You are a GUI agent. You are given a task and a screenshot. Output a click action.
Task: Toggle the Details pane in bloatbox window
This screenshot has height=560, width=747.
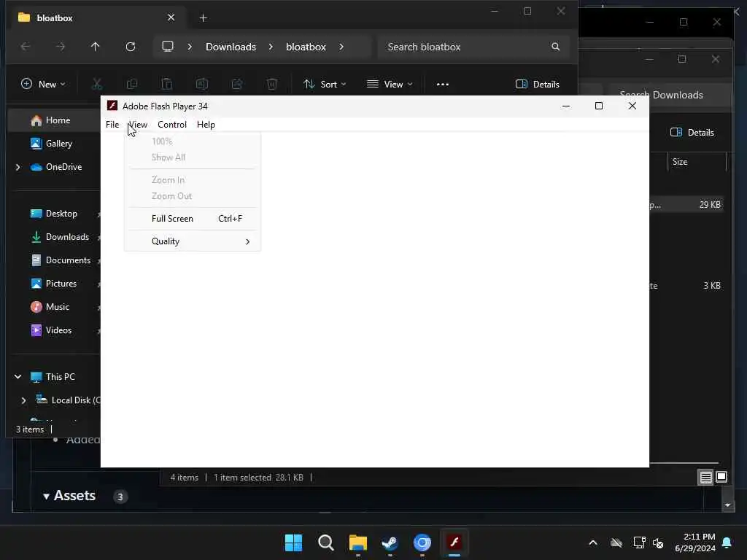[538, 85]
